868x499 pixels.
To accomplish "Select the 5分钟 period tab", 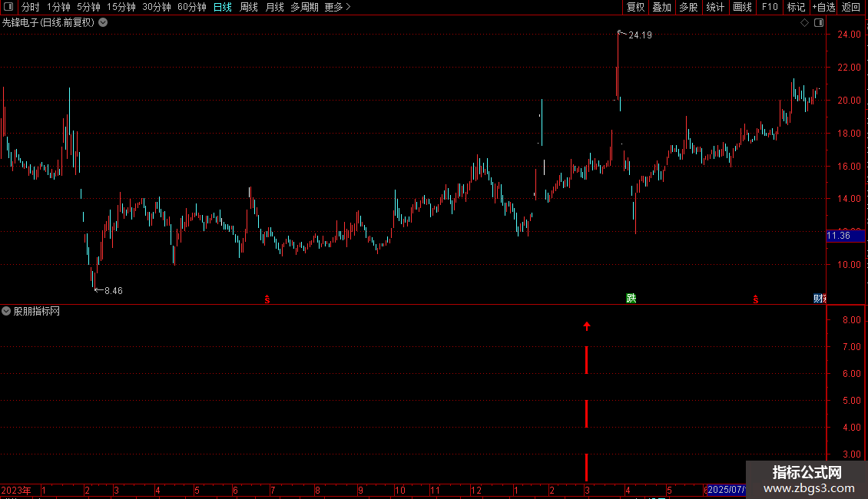I will (x=88, y=7).
